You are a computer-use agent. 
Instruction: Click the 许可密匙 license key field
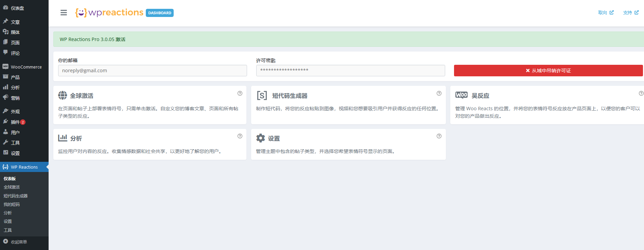[350, 71]
